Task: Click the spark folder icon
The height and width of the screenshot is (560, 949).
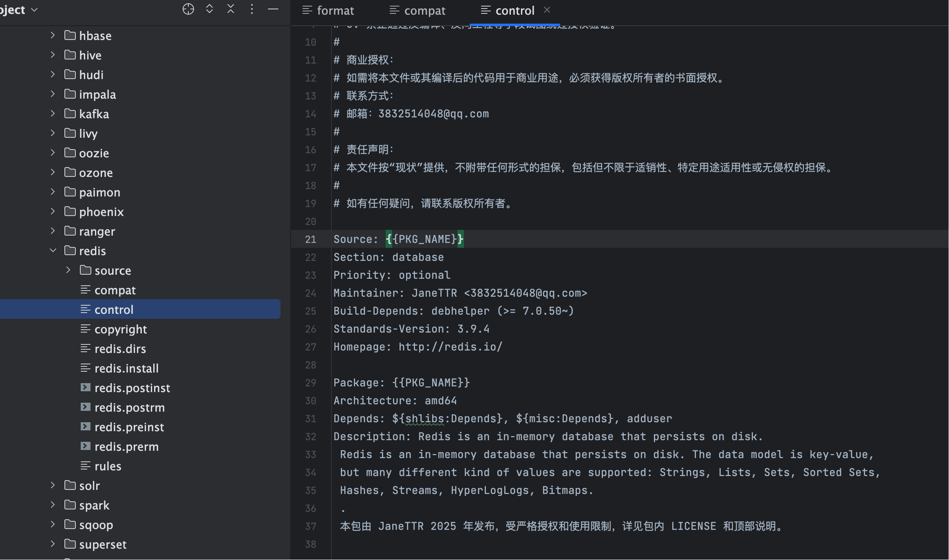Action: coord(70,505)
